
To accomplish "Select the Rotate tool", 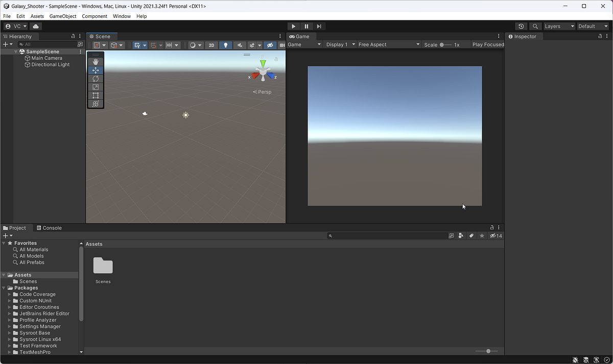I will coord(96,78).
